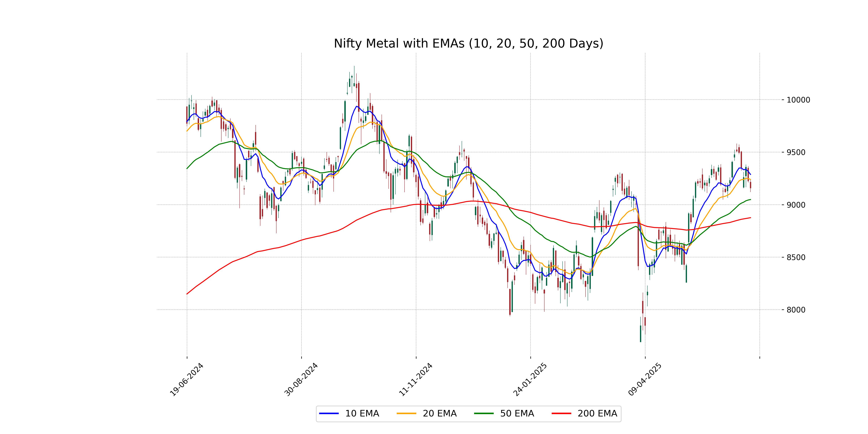The height and width of the screenshot is (434, 868).
Task: Click the 20 EMA legend label
Action: 439,413
